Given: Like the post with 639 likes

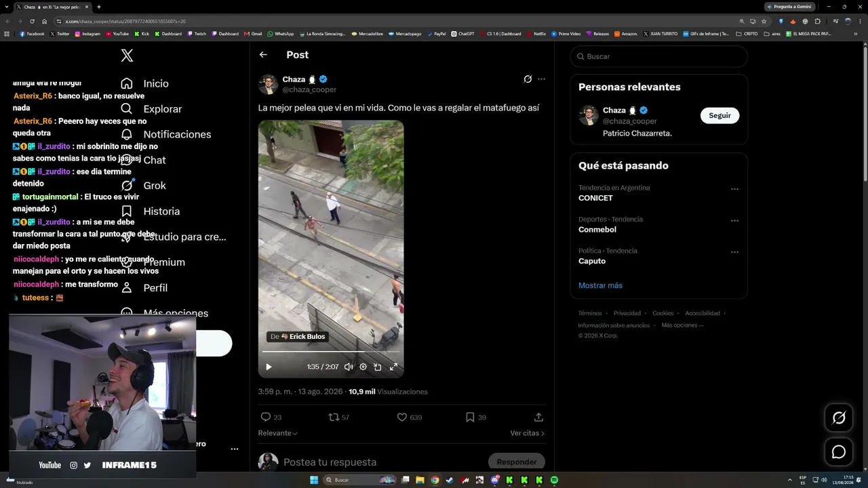Looking at the screenshot, I should 409,417.
